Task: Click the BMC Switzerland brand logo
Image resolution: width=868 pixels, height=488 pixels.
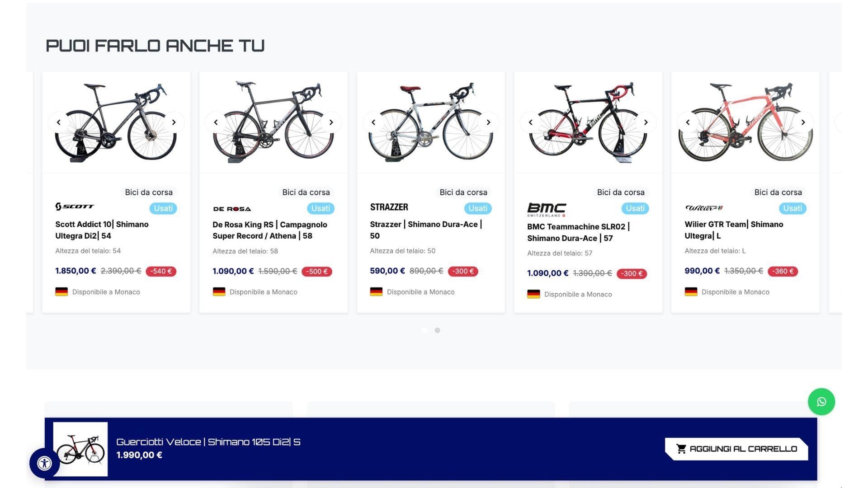Action: (547, 209)
